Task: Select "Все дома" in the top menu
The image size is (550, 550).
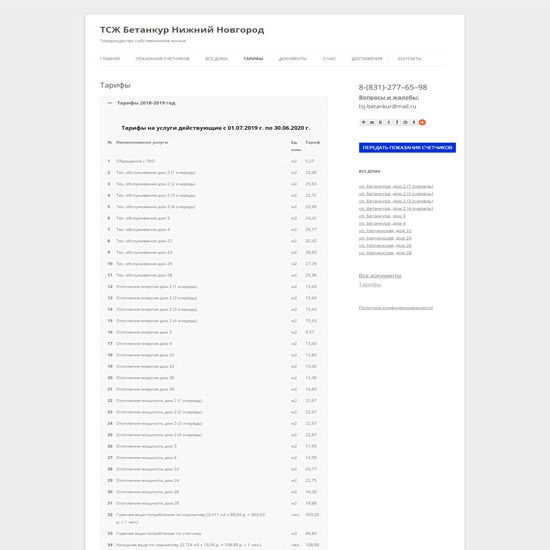Action: click(216, 59)
